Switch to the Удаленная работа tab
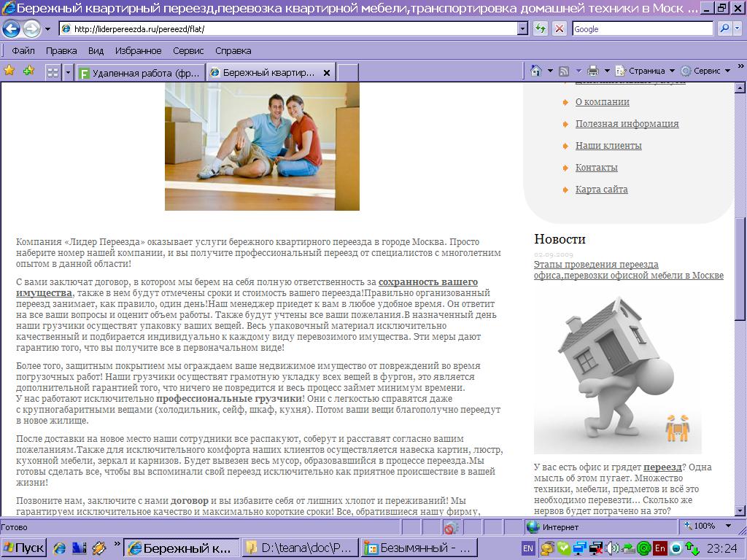 point(139,72)
